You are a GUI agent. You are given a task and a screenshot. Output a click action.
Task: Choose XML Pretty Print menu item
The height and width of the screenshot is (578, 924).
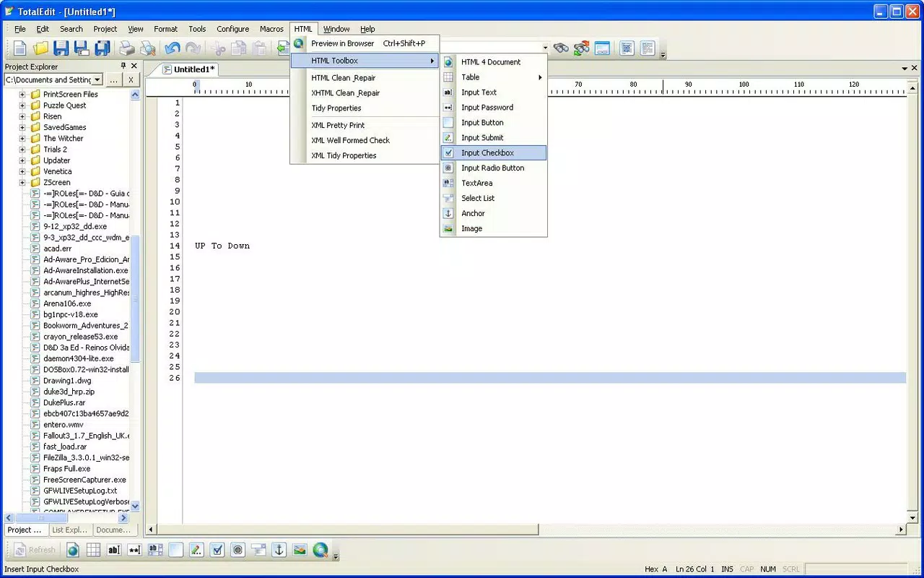click(365, 125)
